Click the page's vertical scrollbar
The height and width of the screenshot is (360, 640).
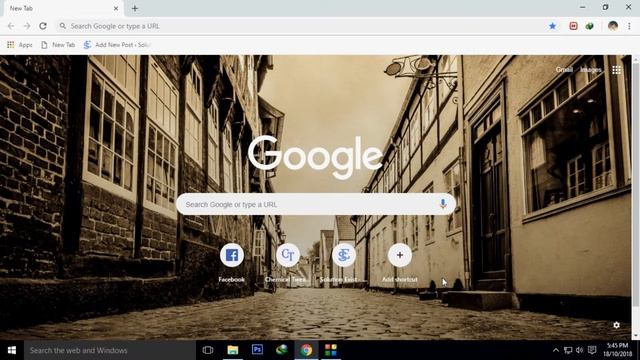pyautogui.click(x=636, y=184)
